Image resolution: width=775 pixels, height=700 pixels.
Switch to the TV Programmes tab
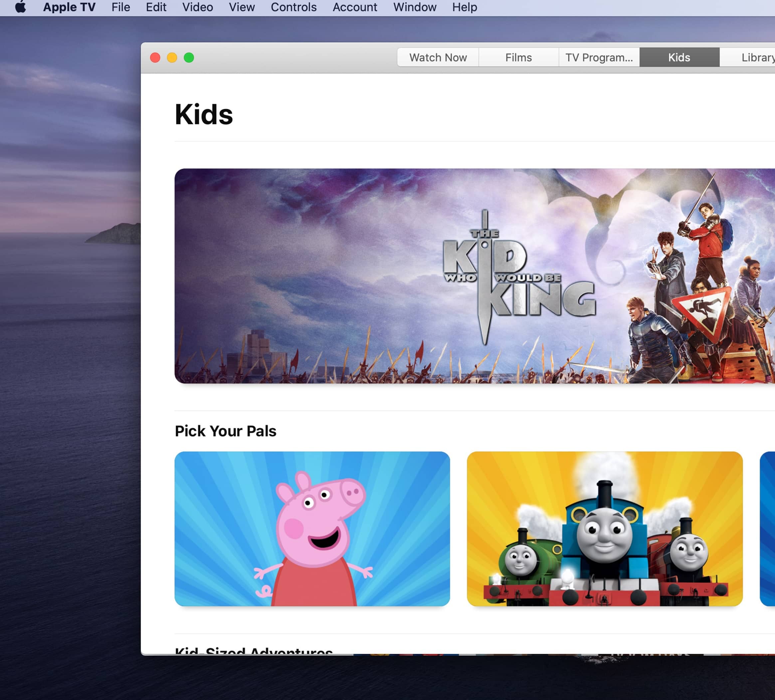click(599, 57)
